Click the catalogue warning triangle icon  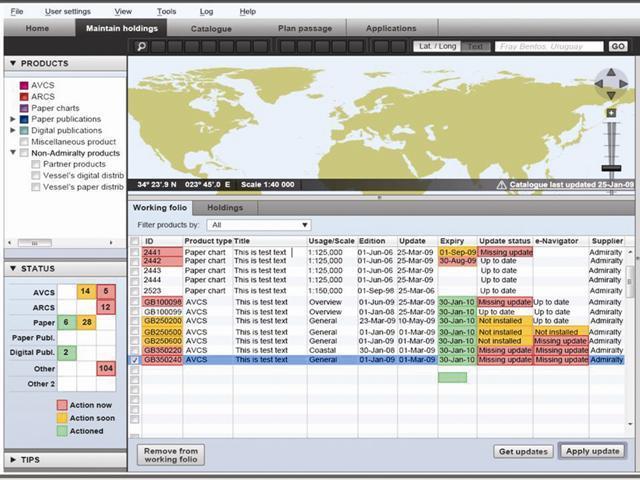coord(502,185)
